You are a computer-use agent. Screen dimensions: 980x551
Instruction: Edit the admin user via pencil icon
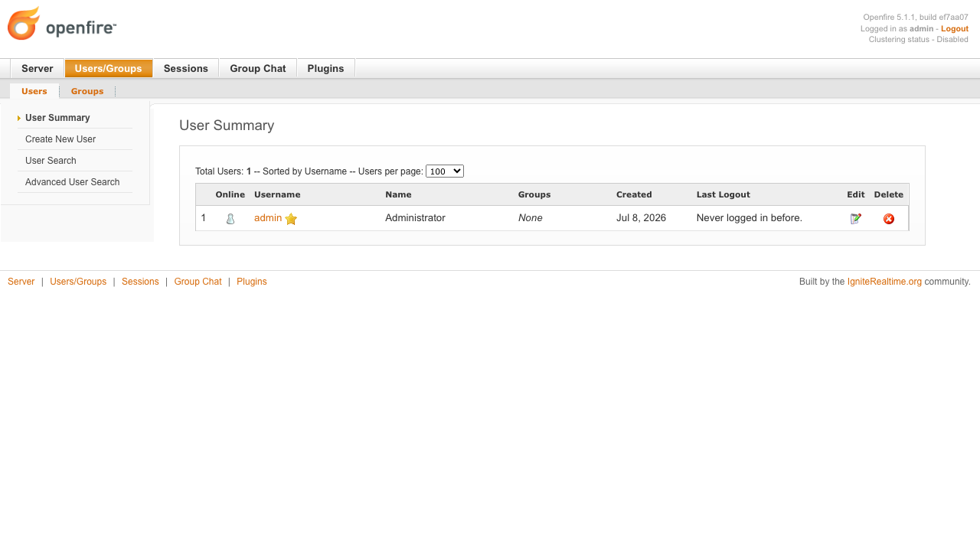point(856,219)
